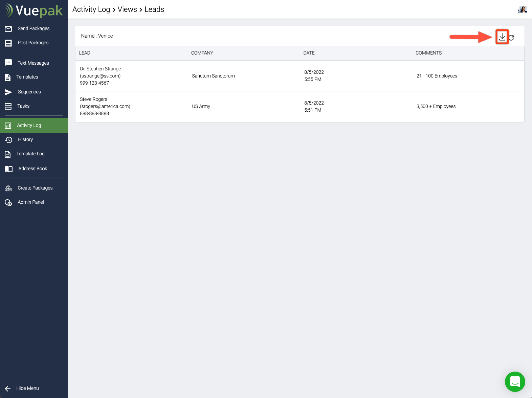Screen dimensions: 532x398
Task: Select Activity Log menu item
Action: pos(29,125)
